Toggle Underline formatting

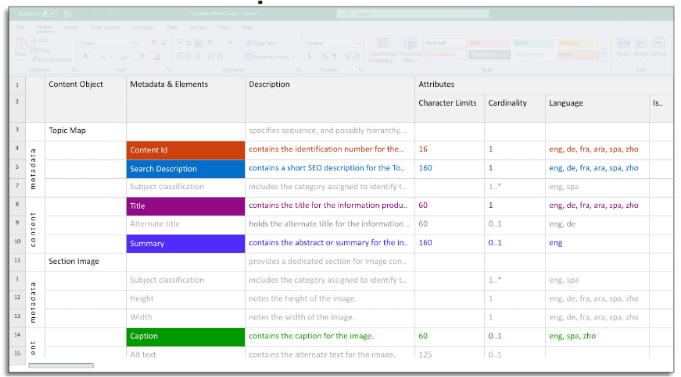(103, 56)
